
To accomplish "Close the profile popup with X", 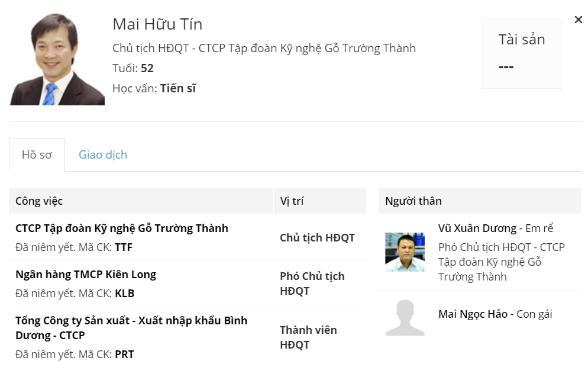I will pyautogui.click(x=578, y=20).
